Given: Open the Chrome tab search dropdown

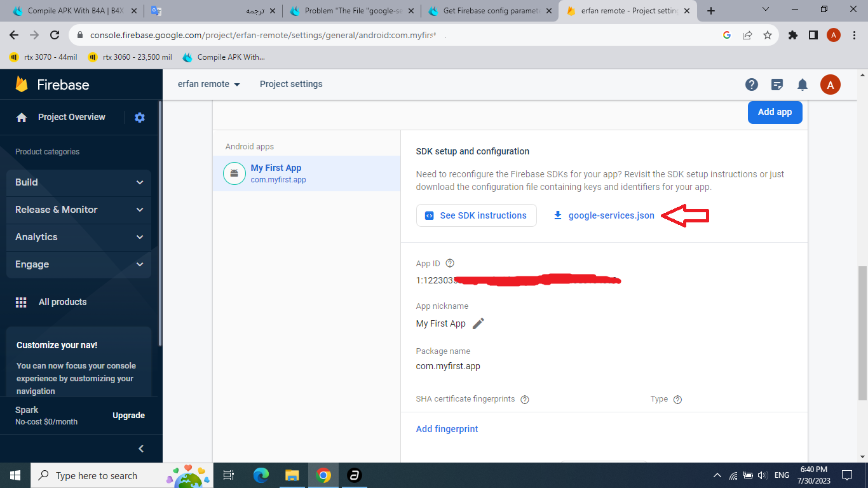Looking at the screenshot, I should tap(766, 10).
